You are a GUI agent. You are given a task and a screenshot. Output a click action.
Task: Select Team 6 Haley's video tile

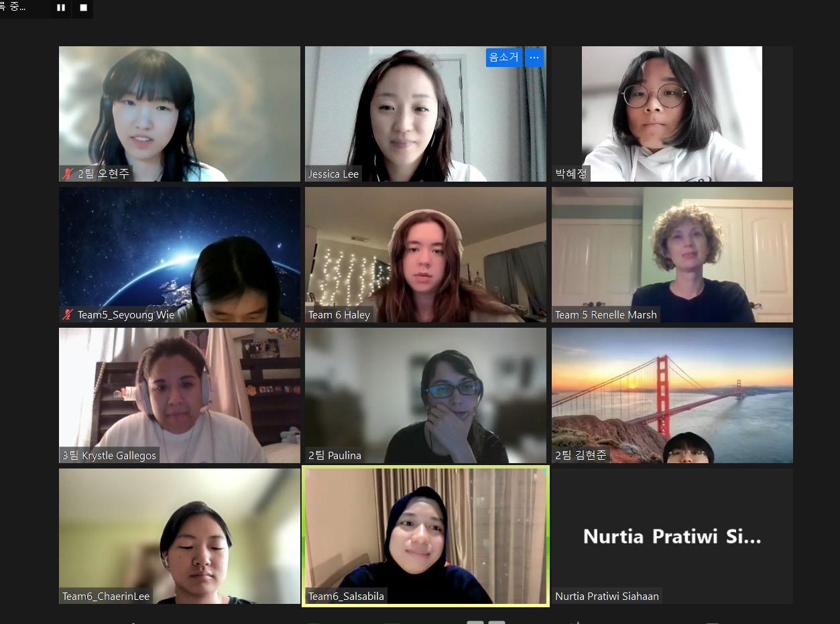click(426, 255)
